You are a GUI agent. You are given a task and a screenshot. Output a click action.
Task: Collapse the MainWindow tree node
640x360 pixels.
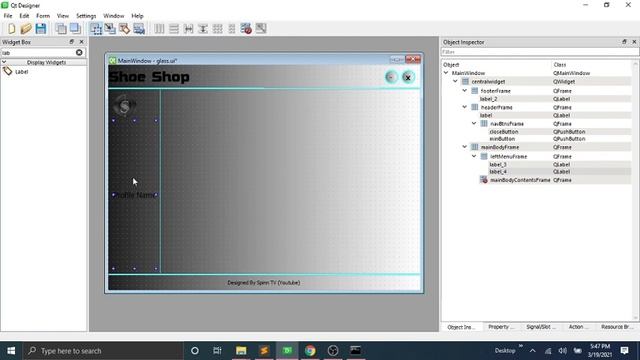(446, 73)
